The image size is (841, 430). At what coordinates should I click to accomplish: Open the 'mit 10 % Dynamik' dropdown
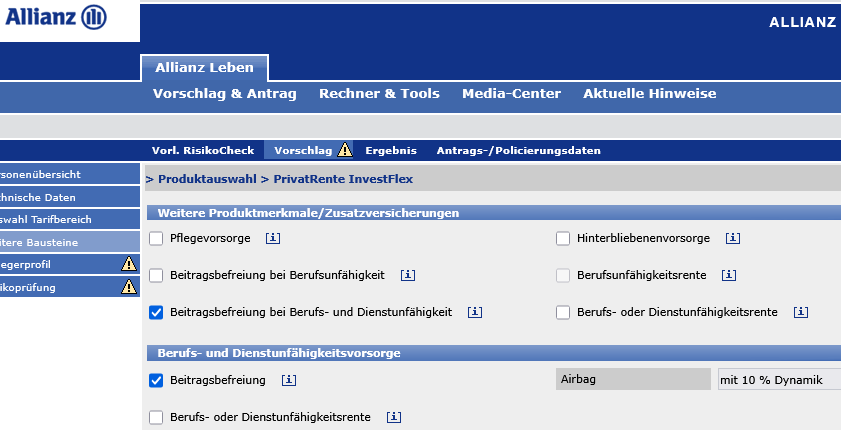[779, 380]
